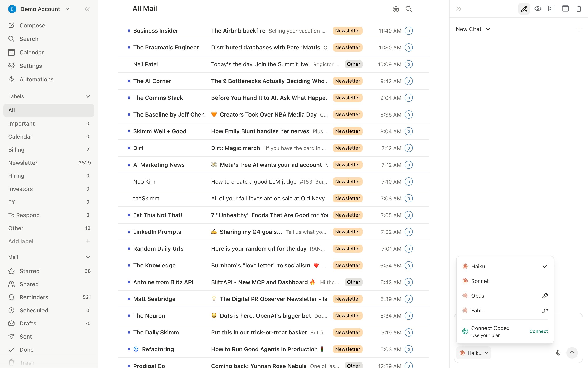Open the Haiku model selector at bottom
This screenshot has height=368, width=588.
click(474, 353)
